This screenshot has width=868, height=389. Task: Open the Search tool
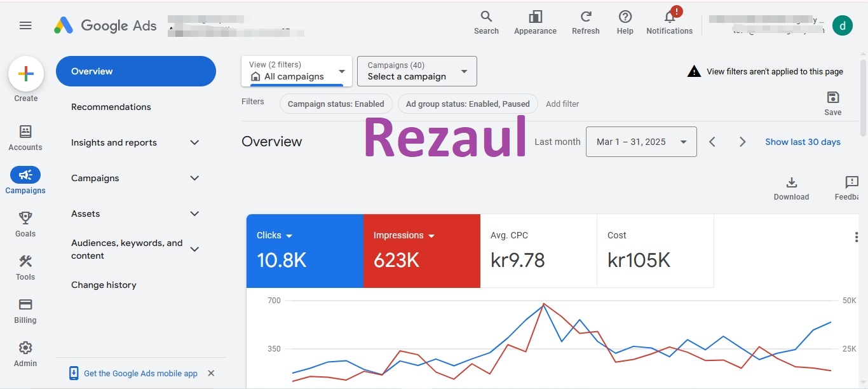[486, 22]
